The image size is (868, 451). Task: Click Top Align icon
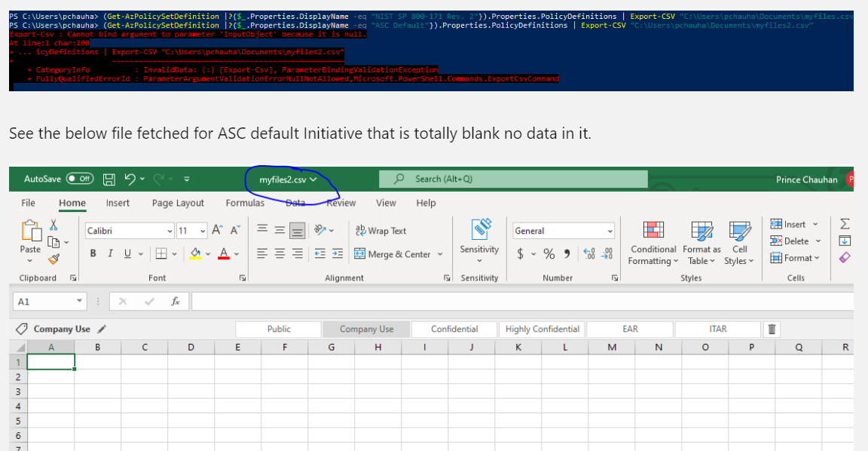262,229
